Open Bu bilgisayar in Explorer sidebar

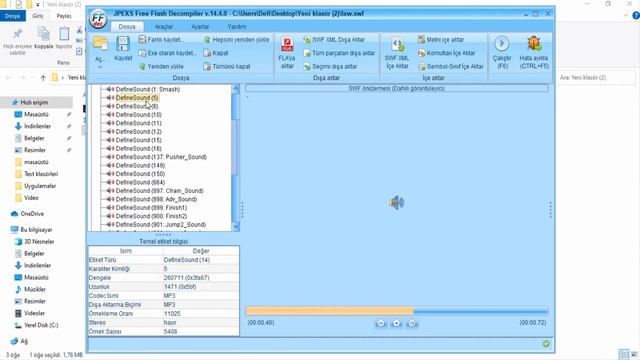click(36, 230)
